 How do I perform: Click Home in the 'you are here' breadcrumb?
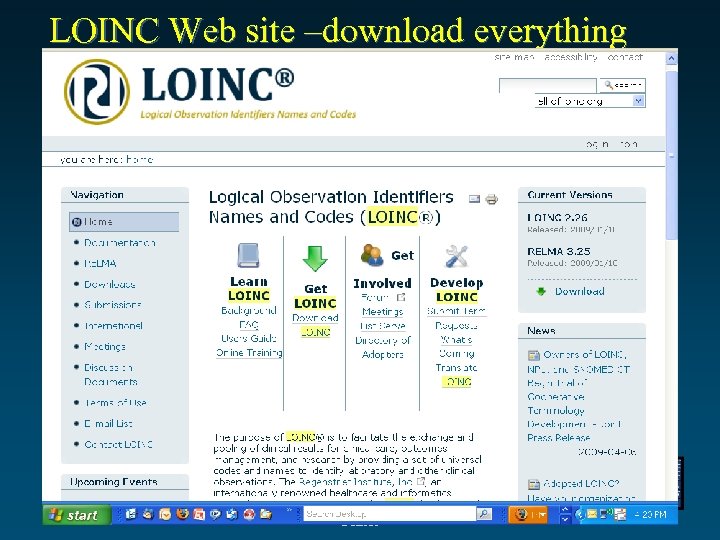pos(139,159)
